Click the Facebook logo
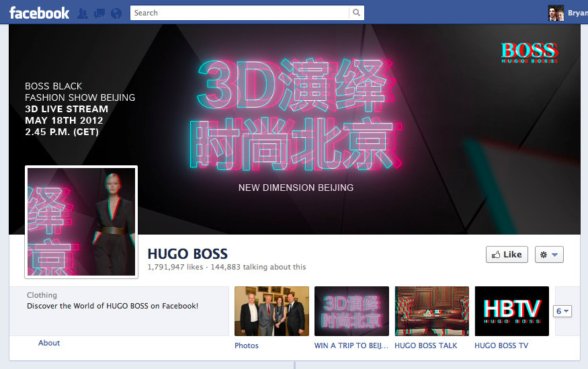The height and width of the screenshot is (369, 588). click(x=39, y=13)
